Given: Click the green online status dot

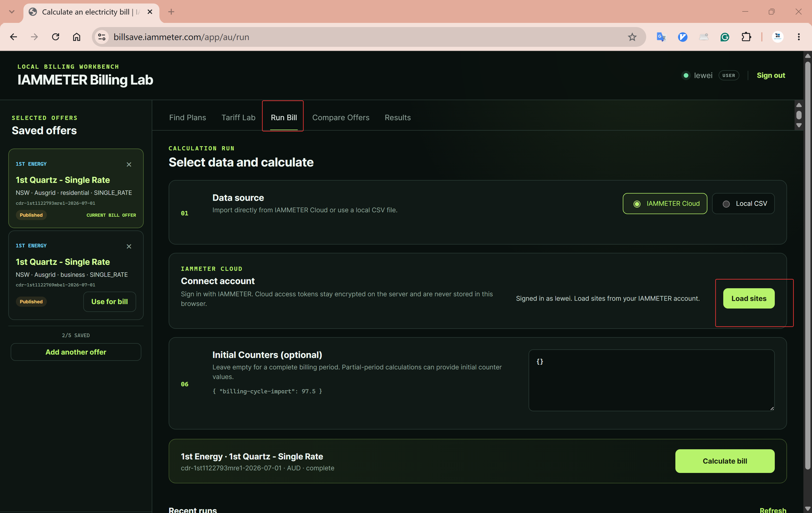Looking at the screenshot, I should (686, 75).
